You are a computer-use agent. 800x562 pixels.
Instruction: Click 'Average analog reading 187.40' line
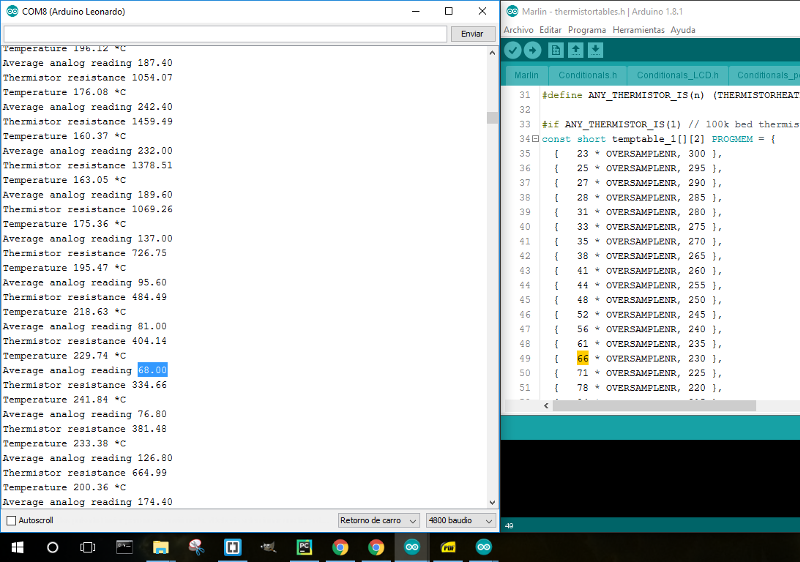click(88, 63)
